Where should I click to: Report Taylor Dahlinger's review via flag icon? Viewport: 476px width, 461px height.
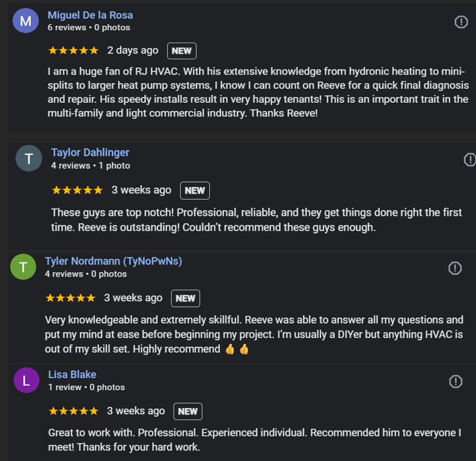click(x=470, y=159)
